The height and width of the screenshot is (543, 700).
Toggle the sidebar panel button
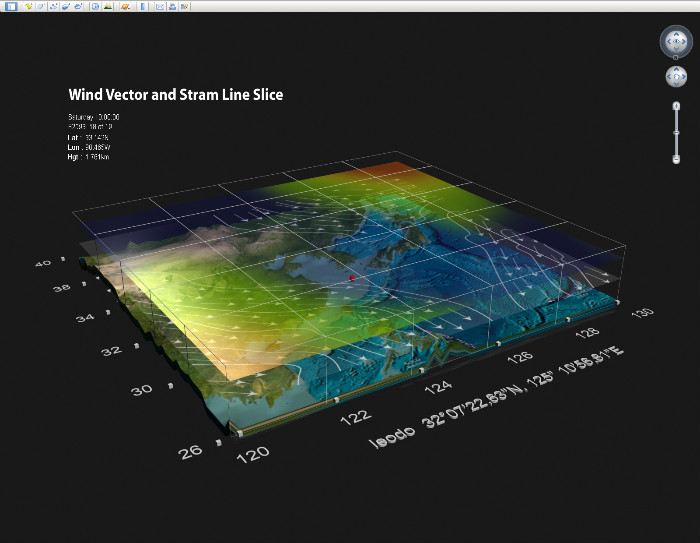tap(11, 6)
